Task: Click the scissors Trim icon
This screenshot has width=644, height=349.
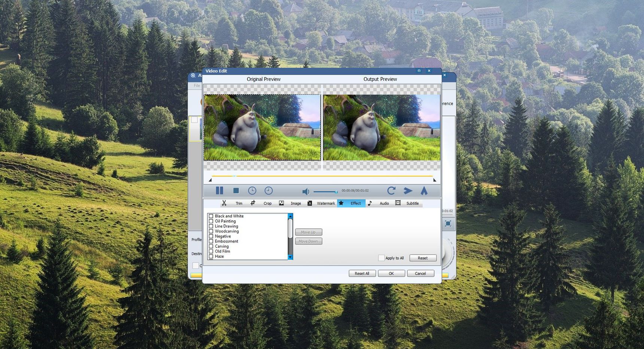Action: (x=224, y=203)
